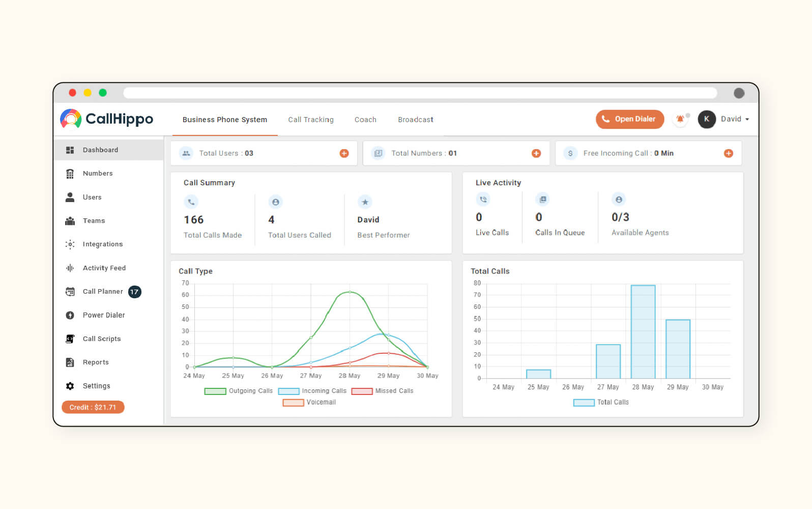812x509 pixels.
Task: Click the 27 May bar in Total Calls
Action: tap(608, 361)
